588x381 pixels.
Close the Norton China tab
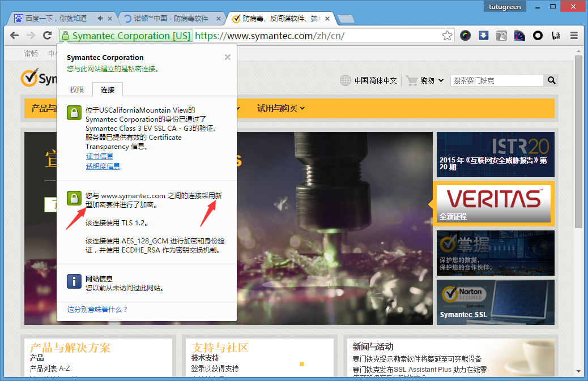pyautogui.click(x=219, y=18)
